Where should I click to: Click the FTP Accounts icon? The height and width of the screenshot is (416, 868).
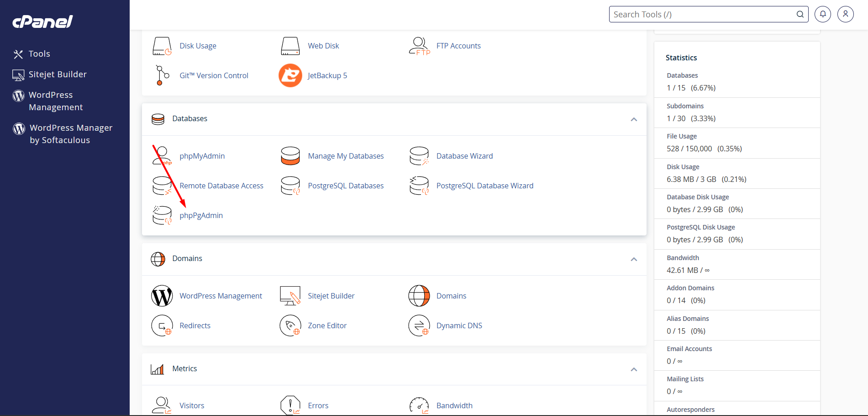(x=419, y=46)
